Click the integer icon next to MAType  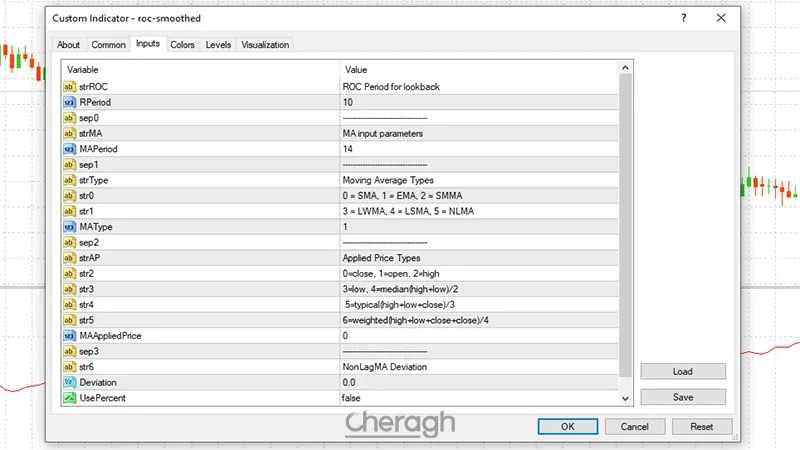coord(70,227)
